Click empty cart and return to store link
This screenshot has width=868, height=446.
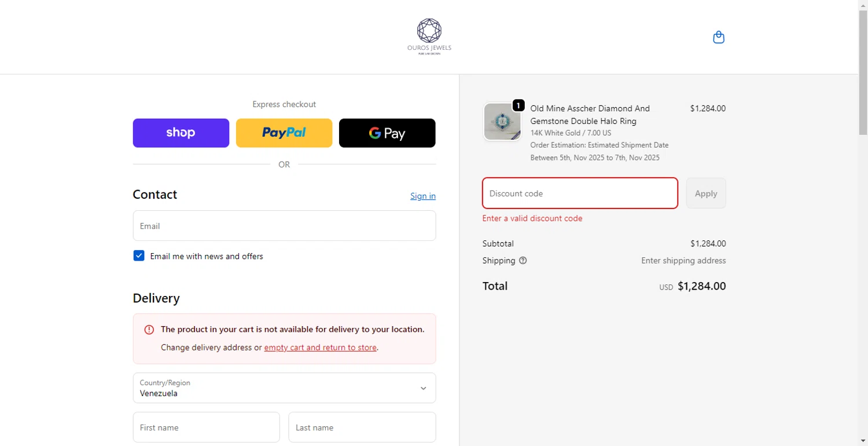click(x=321, y=348)
